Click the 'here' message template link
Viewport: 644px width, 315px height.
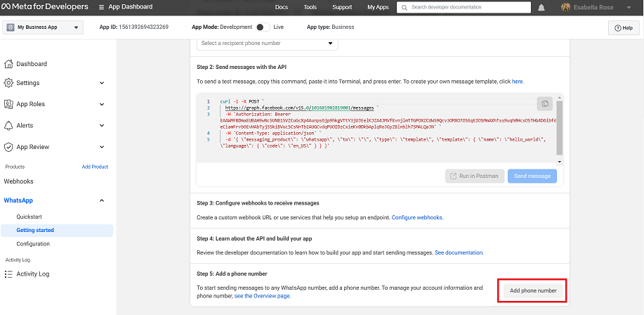[x=518, y=82]
